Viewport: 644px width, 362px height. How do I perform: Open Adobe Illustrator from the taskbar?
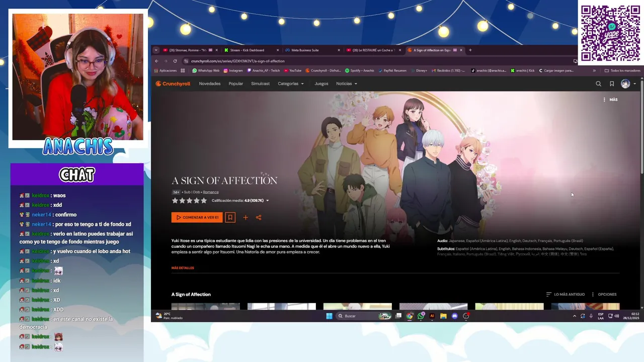(432, 316)
